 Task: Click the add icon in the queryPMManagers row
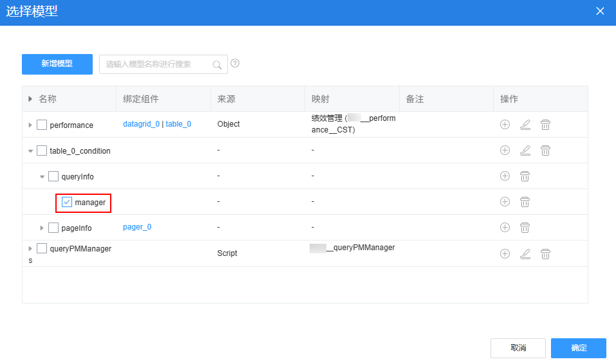coord(505,253)
